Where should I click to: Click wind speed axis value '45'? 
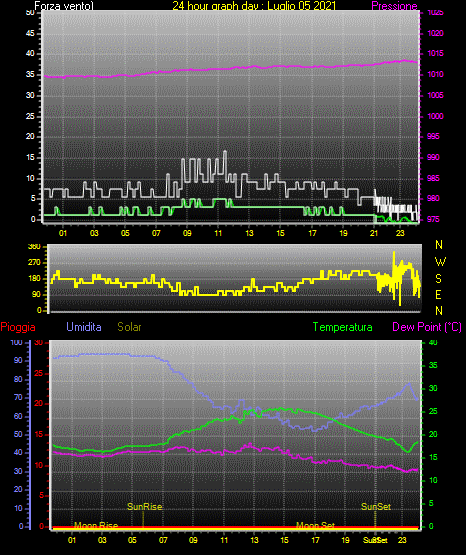click(x=30, y=33)
